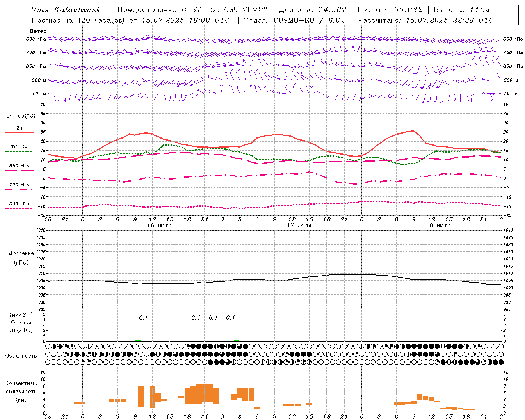525x420 pixels.
Task: Click the '17 июля' date label
Action: [299, 226]
